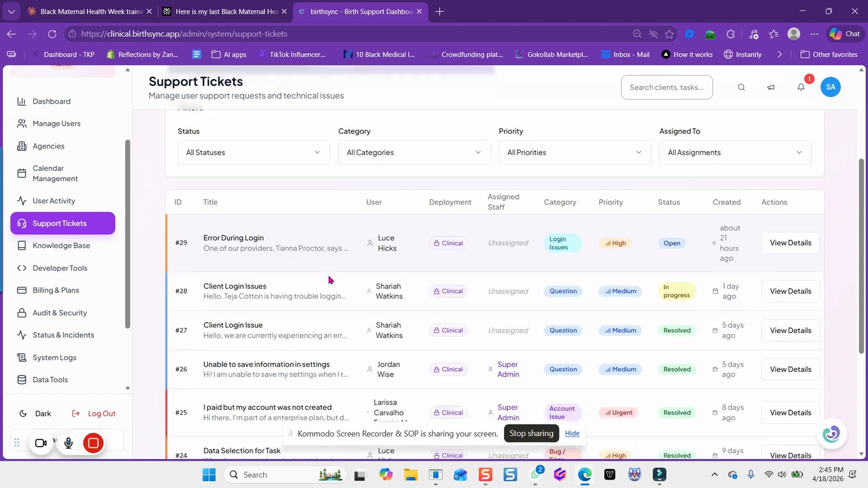Expand the All Categories dropdown

414,153
